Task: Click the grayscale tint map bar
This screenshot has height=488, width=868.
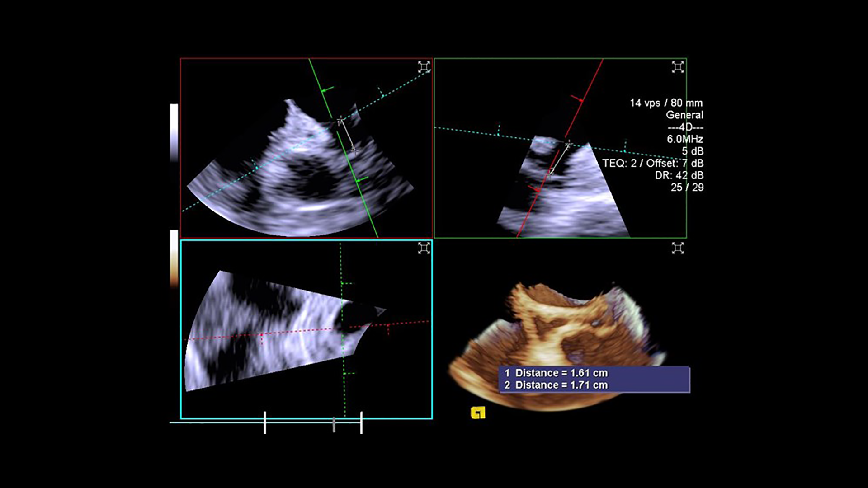Action: coord(174,132)
